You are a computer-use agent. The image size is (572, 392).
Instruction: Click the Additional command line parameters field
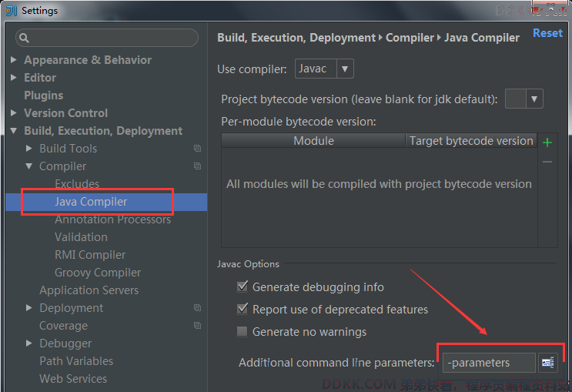pos(489,363)
